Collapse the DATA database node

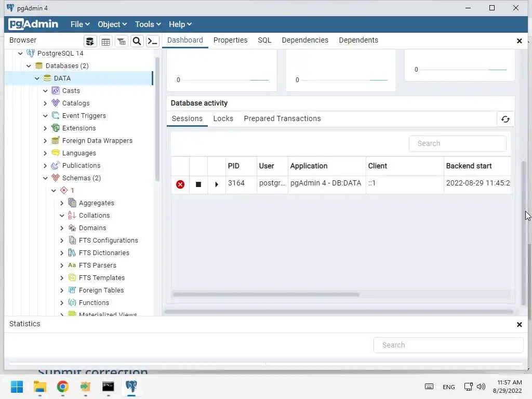click(x=37, y=78)
